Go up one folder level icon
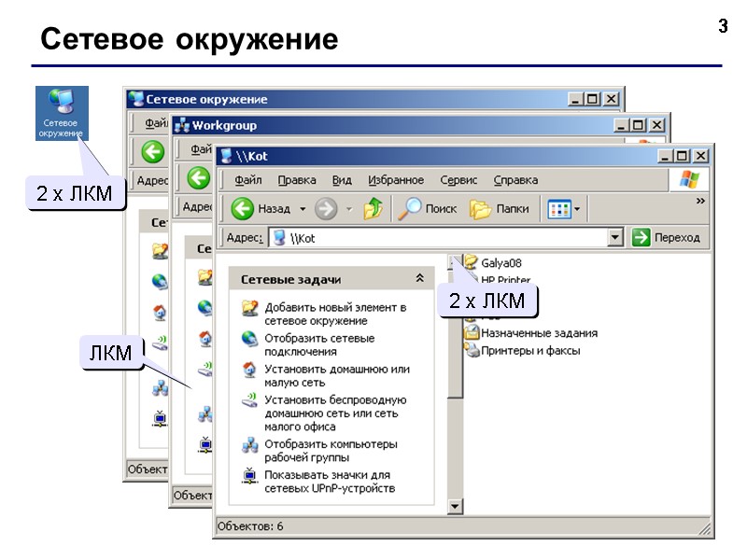Image resolution: width=747 pixels, height=560 pixels. point(373,208)
